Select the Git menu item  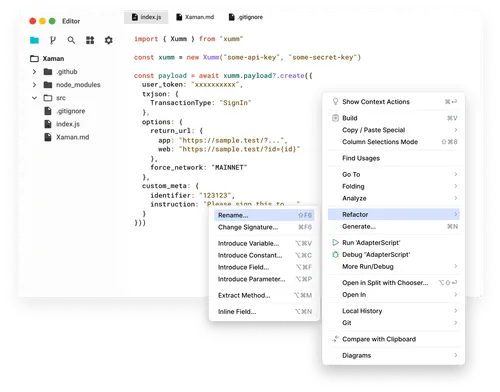pos(394,323)
